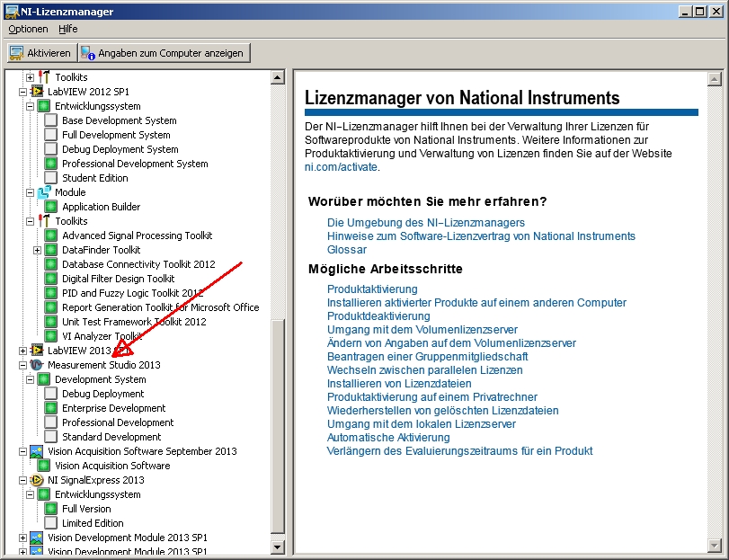Image resolution: width=729 pixels, height=560 pixels.
Task: Click the empty status box of Professional Development
Action: point(50,422)
